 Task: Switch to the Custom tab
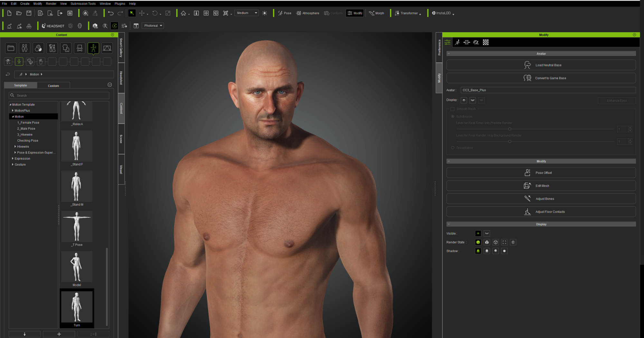(53, 86)
